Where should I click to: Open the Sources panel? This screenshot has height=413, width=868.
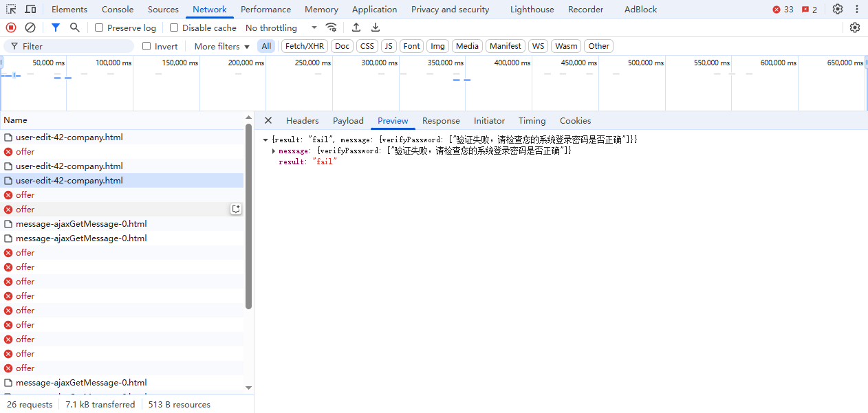tap(163, 9)
